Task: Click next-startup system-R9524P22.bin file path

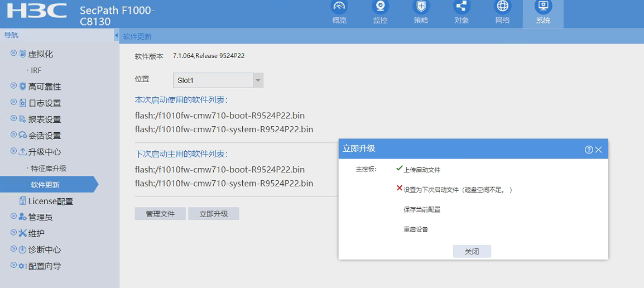Action: 224,183
